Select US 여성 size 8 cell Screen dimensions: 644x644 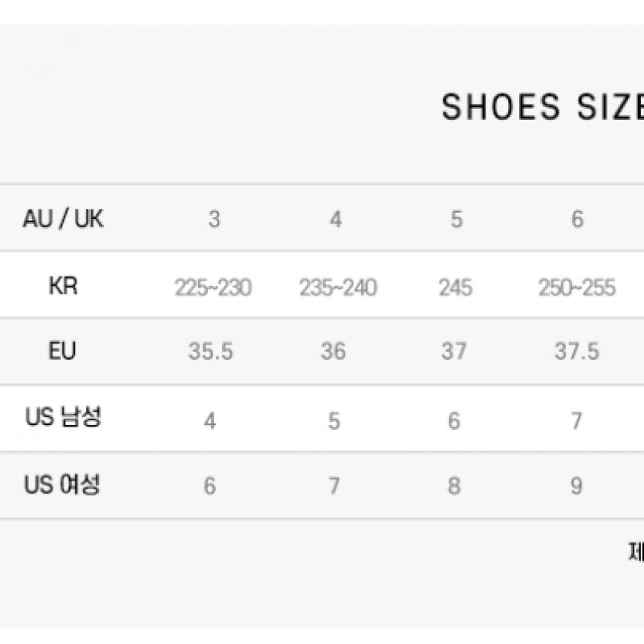[454, 487]
